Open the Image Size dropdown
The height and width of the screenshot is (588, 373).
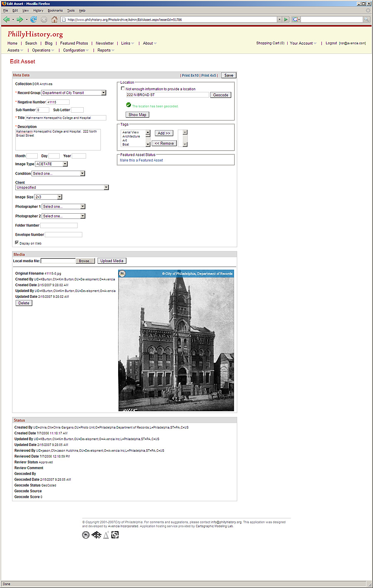(x=60, y=197)
